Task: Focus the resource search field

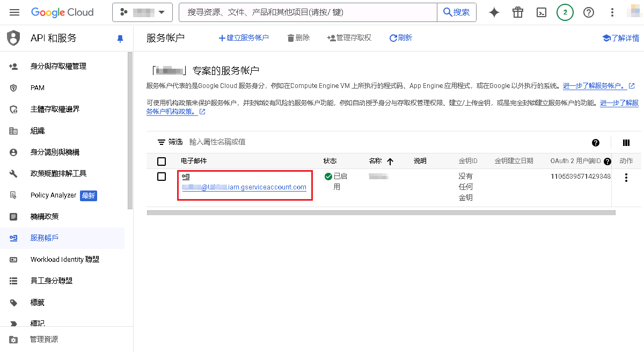Action: (x=309, y=12)
